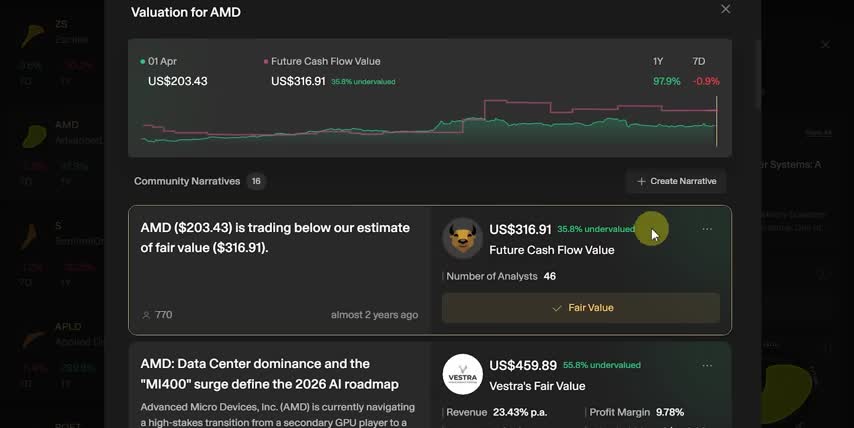Click the valuation price chart area
Viewport: 854px width, 428px height.
[x=429, y=122]
